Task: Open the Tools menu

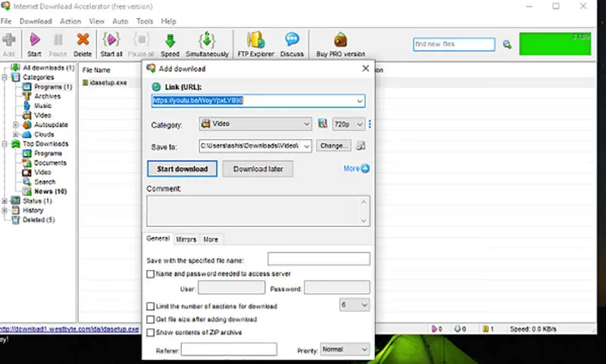Action: tap(145, 21)
